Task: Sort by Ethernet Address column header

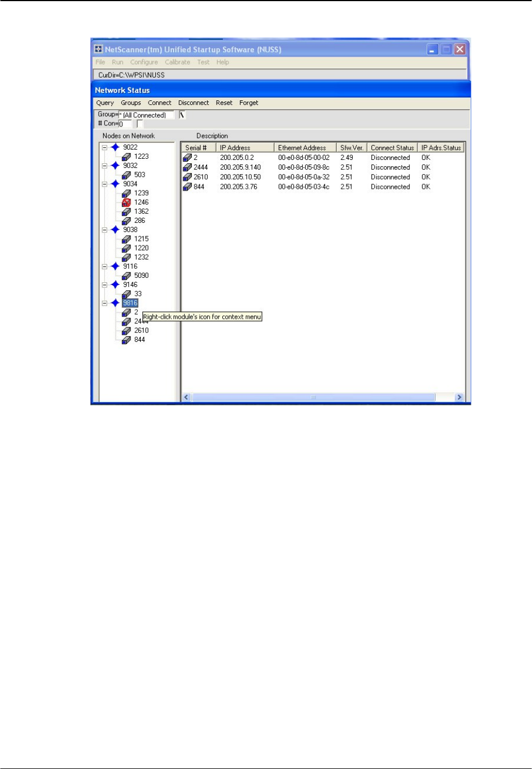Action: [x=305, y=147]
